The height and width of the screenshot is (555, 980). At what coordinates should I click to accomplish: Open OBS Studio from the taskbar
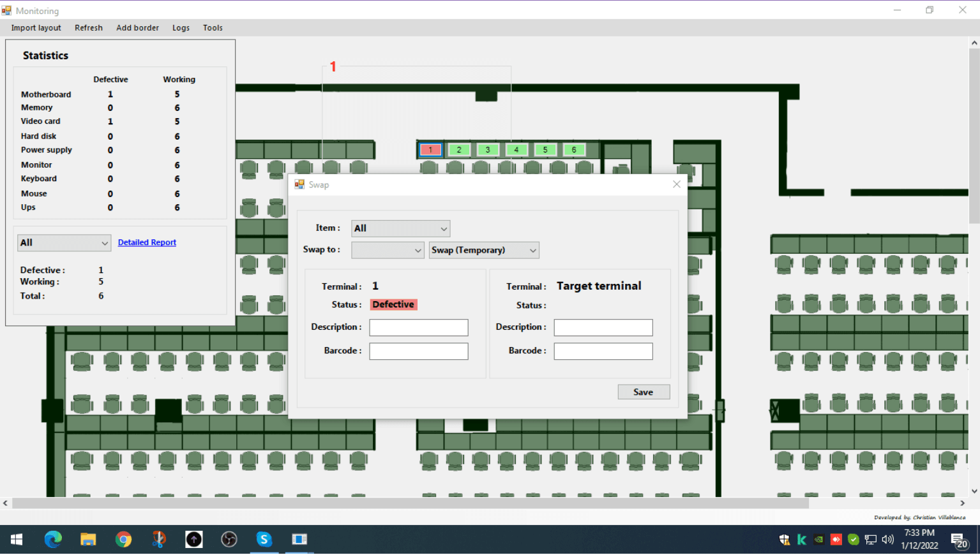click(x=229, y=539)
